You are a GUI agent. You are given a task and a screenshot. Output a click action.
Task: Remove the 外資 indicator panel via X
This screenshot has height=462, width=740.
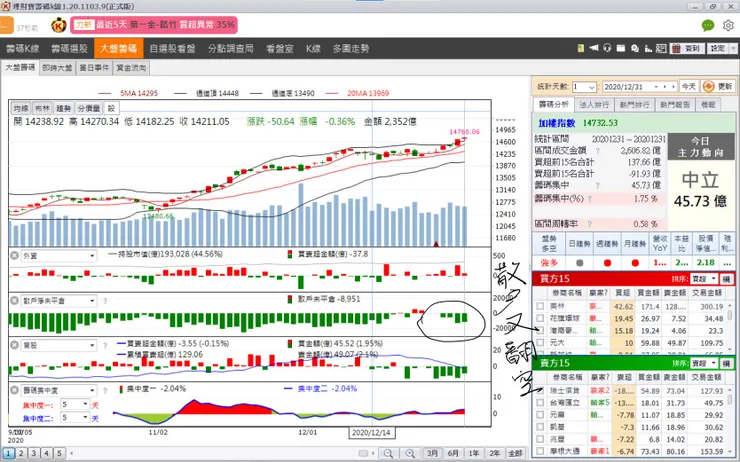(15, 255)
